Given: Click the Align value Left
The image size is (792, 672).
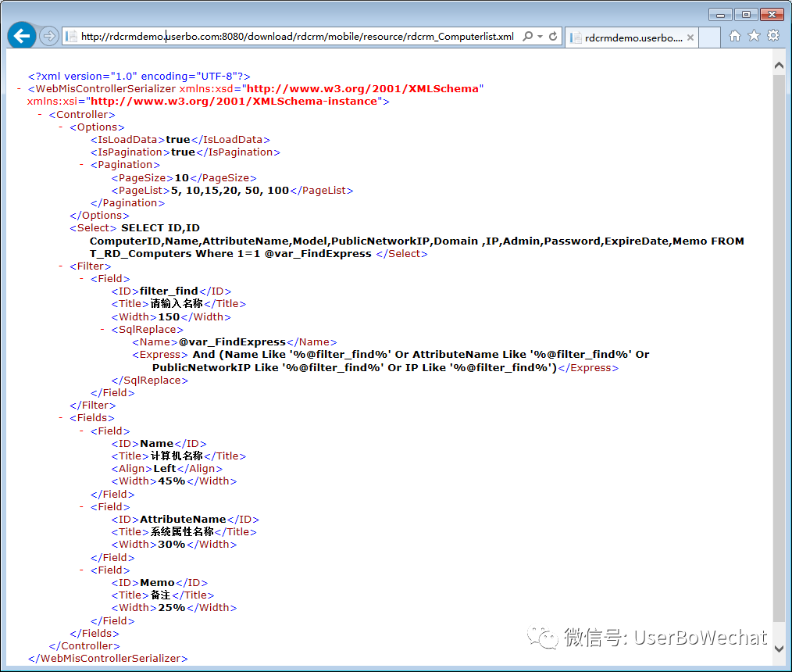Looking at the screenshot, I should (165, 468).
